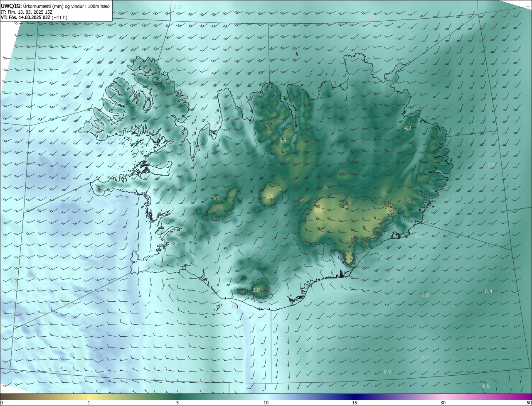Click the 7.6 value off the east coast
The height and width of the screenshot is (406, 532).
[491, 165]
